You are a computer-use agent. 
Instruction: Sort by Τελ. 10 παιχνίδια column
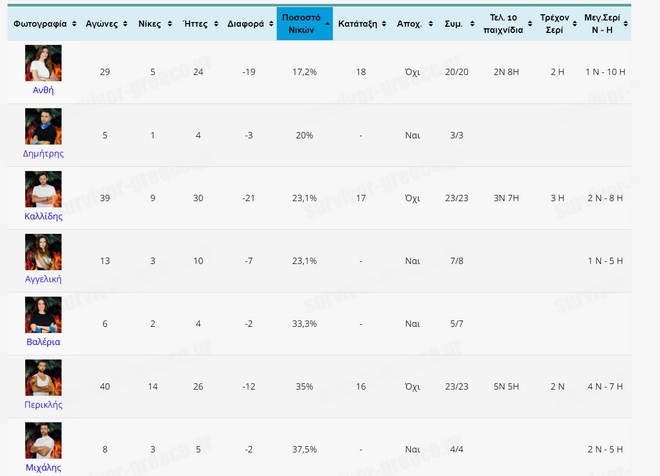tap(504, 22)
